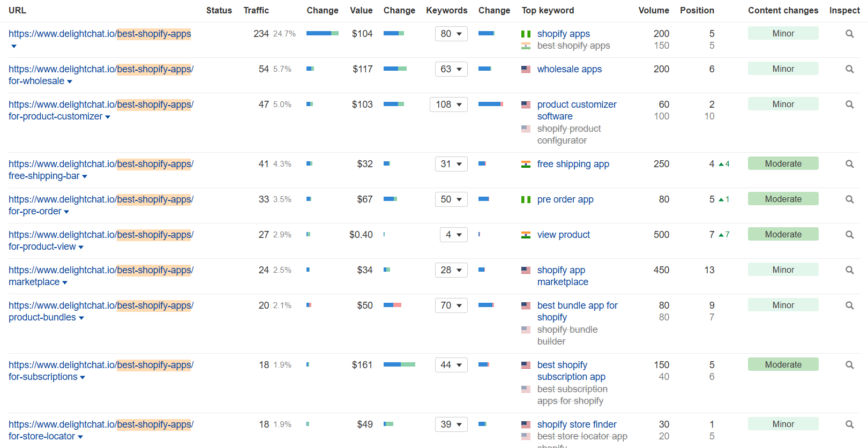The image size is (868, 448).
Task: Expand the 4 keywords dropdown
Action: (x=454, y=235)
